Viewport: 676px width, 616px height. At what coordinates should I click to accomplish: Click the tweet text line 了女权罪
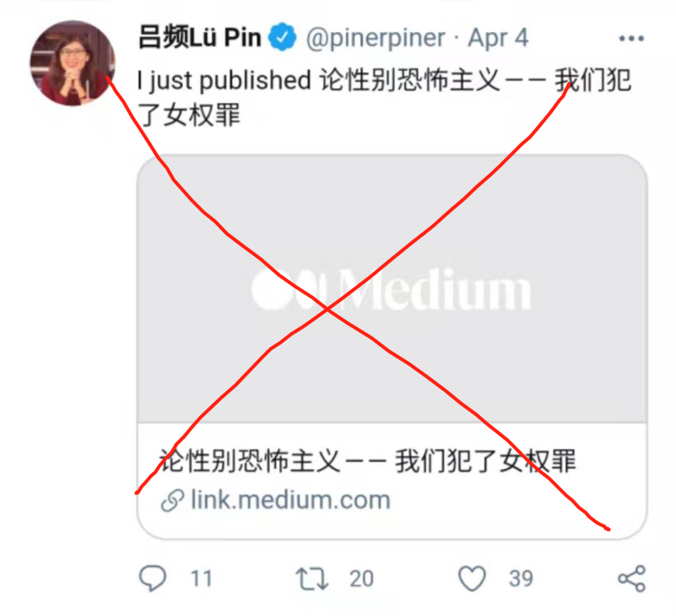(x=189, y=115)
